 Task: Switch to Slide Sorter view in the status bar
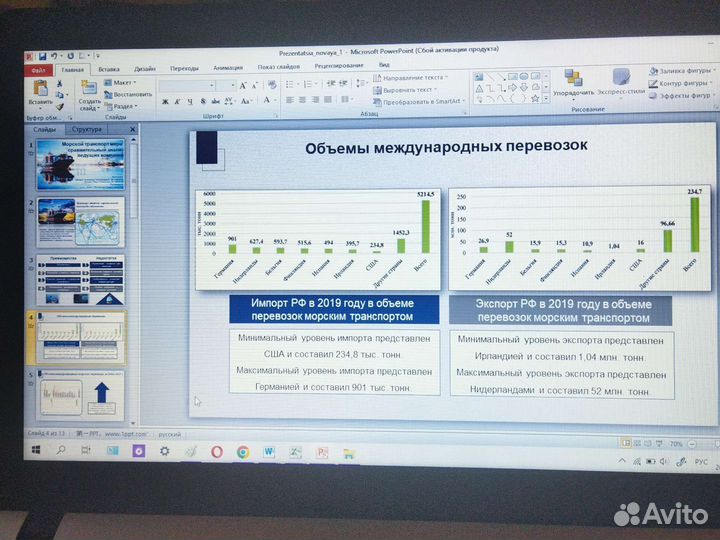637,444
